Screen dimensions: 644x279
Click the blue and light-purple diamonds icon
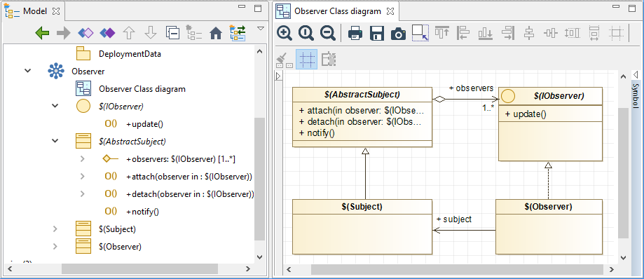pyautogui.click(x=85, y=33)
